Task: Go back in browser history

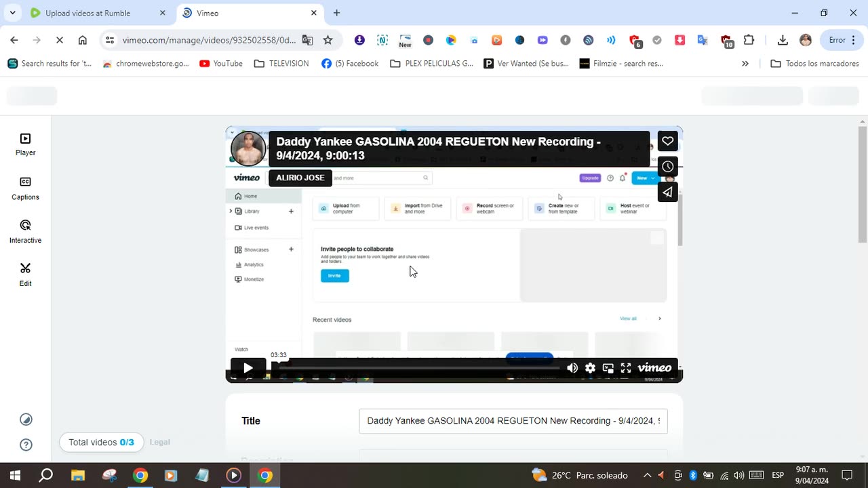Action: click(x=14, y=40)
